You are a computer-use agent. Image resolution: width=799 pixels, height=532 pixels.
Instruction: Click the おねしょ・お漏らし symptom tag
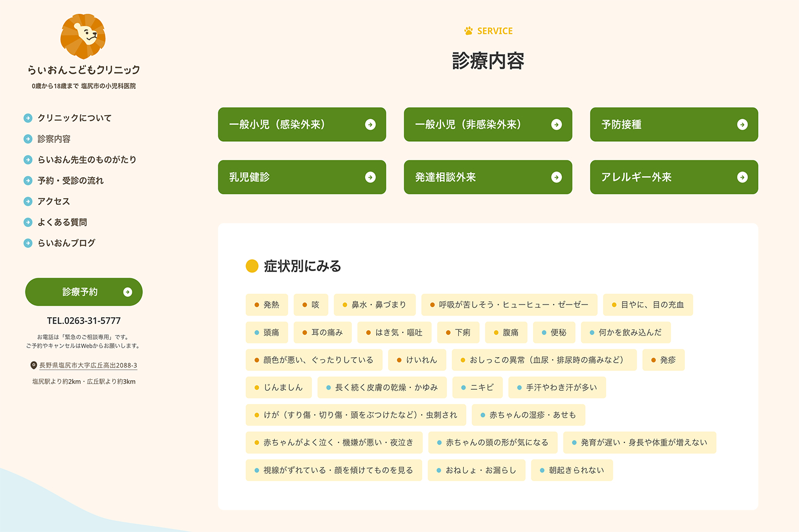click(x=477, y=470)
